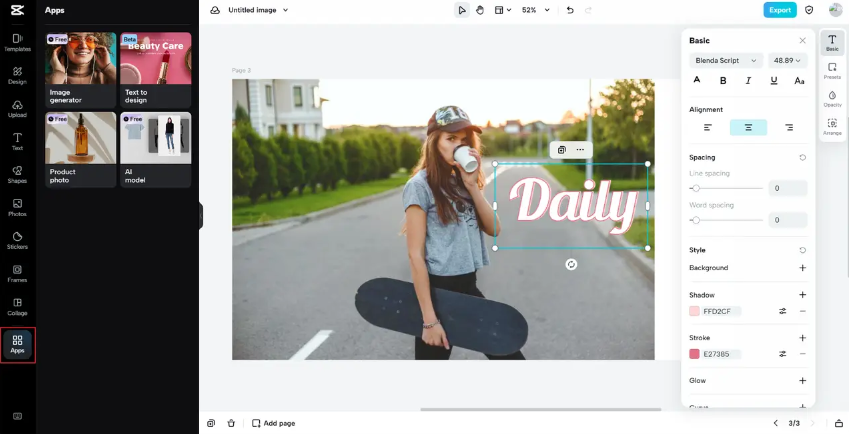The image size is (849, 434).
Task: Click the Shadow FFD2CF color swatch
Action: [x=694, y=311]
